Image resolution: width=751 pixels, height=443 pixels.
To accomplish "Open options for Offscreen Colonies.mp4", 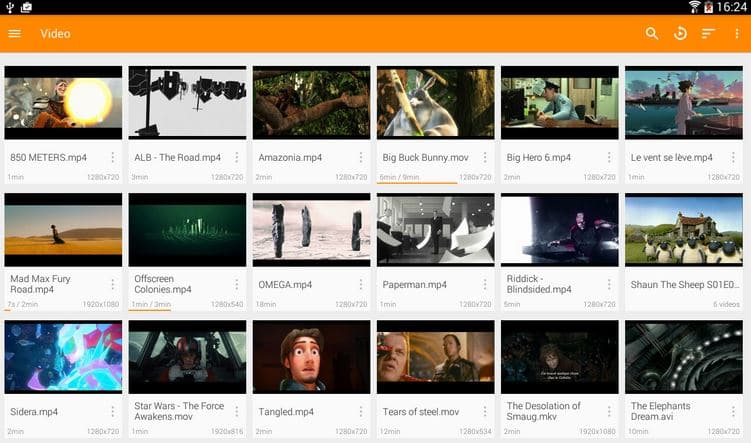I will click(x=237, y=284).
